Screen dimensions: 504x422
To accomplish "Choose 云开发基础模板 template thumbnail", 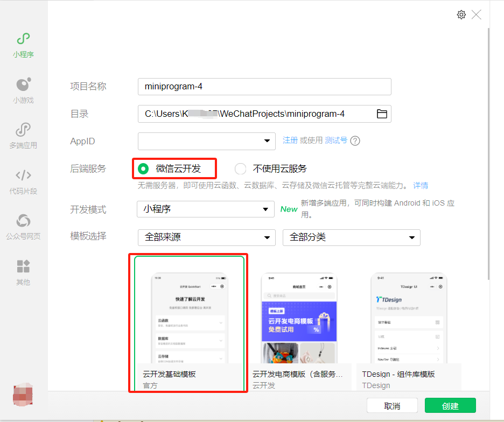I will (x=190, y=323).
